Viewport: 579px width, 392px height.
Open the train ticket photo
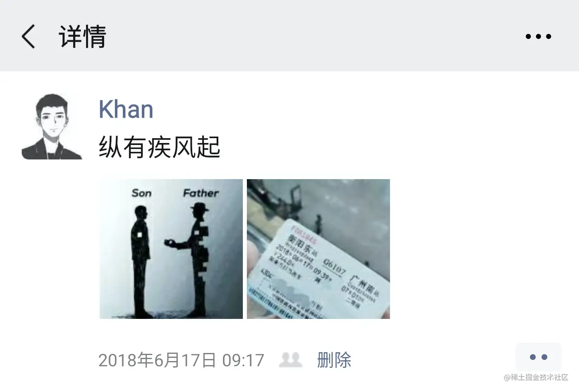318,249
